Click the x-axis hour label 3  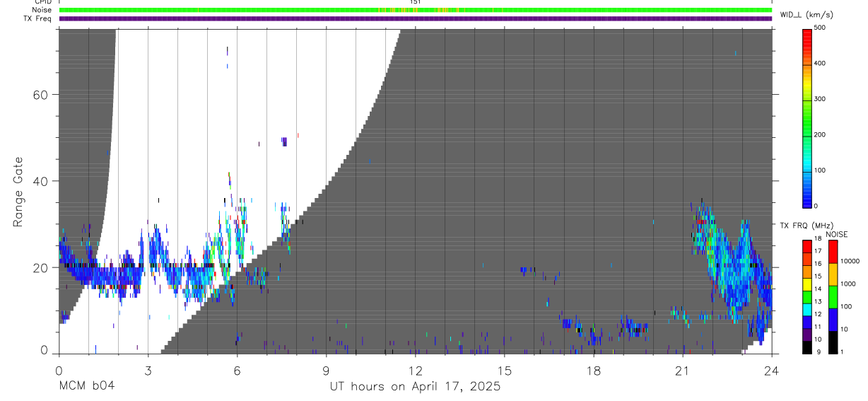pos(148,370)
